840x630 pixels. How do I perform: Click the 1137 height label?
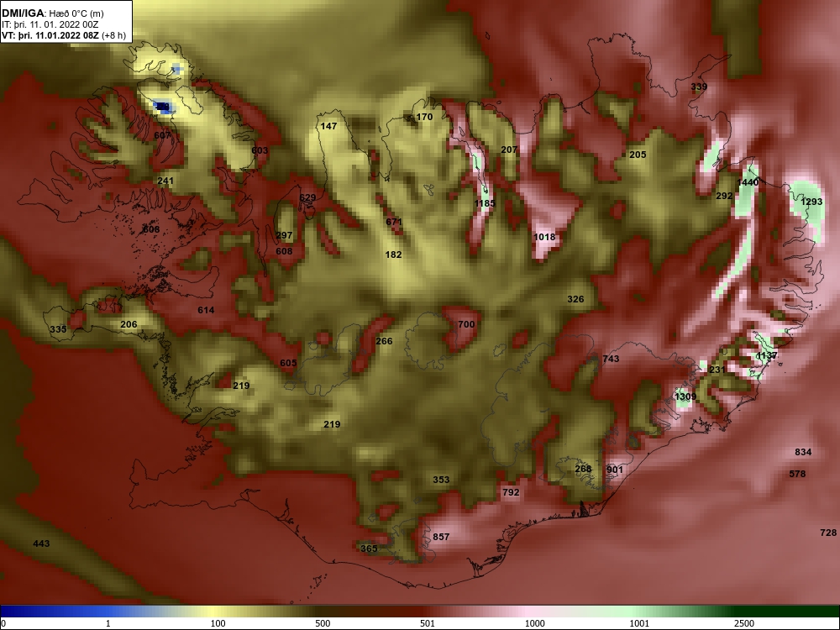coord(767,355)
